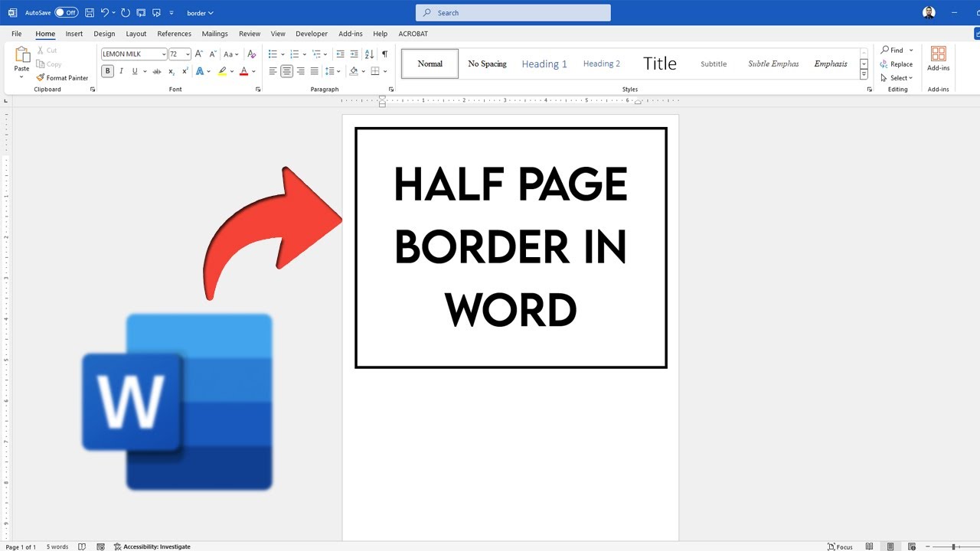The image size is (980, 551).
Task: Switch to the References tab
Action: tap(175, 34)
